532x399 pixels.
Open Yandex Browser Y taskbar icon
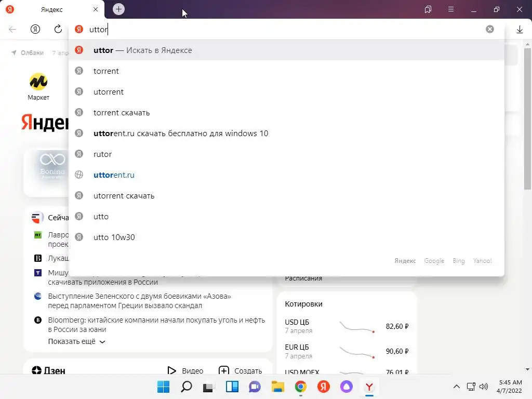click(x=369, y=387)
